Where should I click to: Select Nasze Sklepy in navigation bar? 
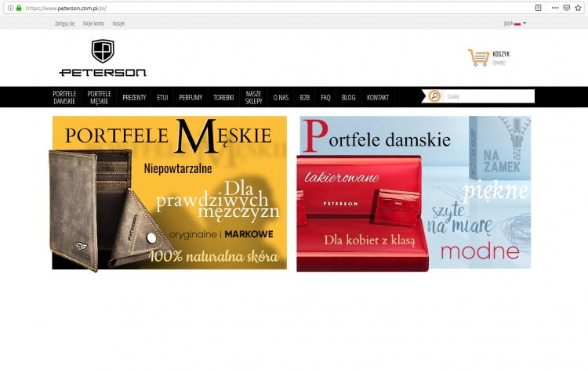click(253, 97)
